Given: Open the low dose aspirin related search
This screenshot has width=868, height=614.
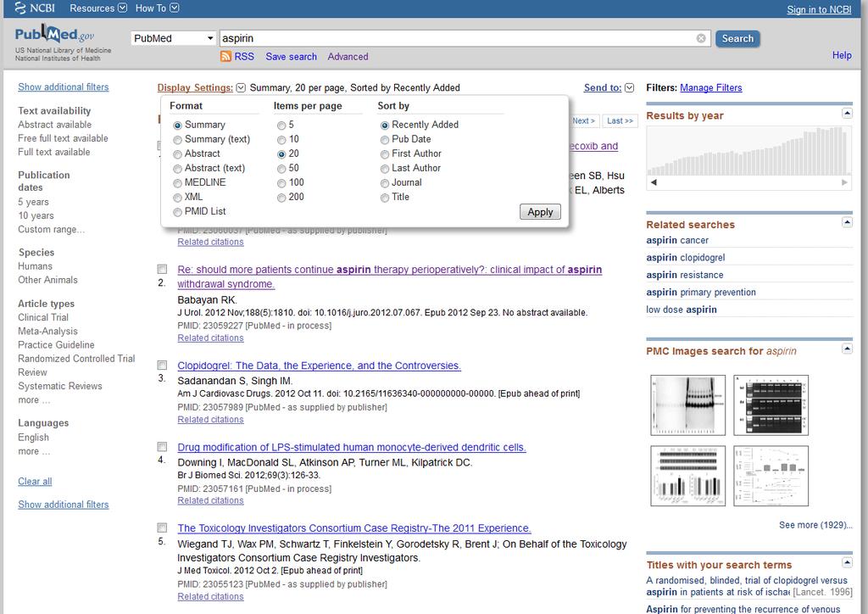Looking at the screenshot, I should coord(682,310).
